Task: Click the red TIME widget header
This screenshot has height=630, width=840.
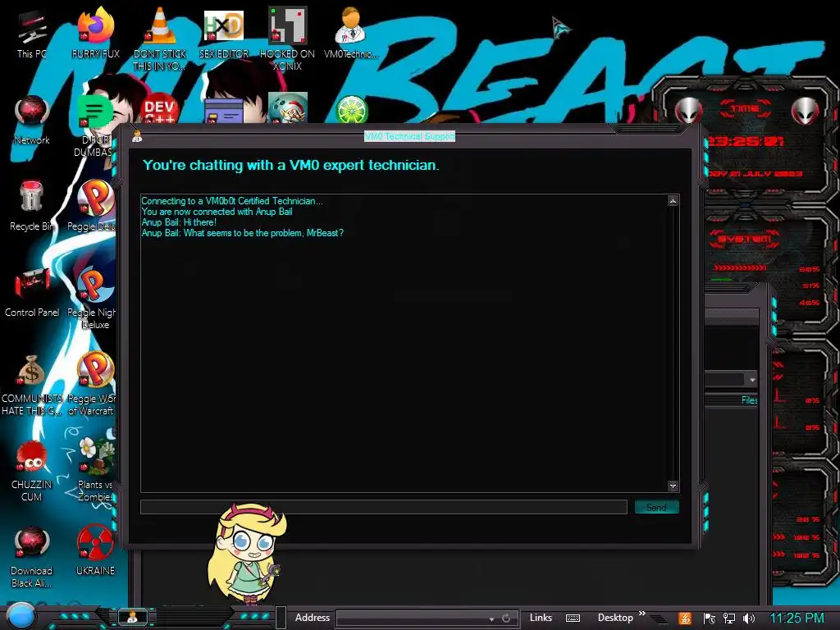Action: (745, 108)
